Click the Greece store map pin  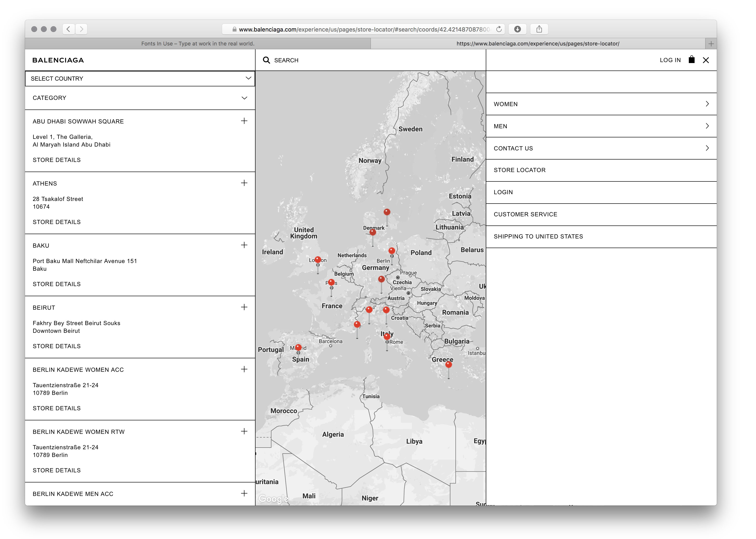[448, 365]
